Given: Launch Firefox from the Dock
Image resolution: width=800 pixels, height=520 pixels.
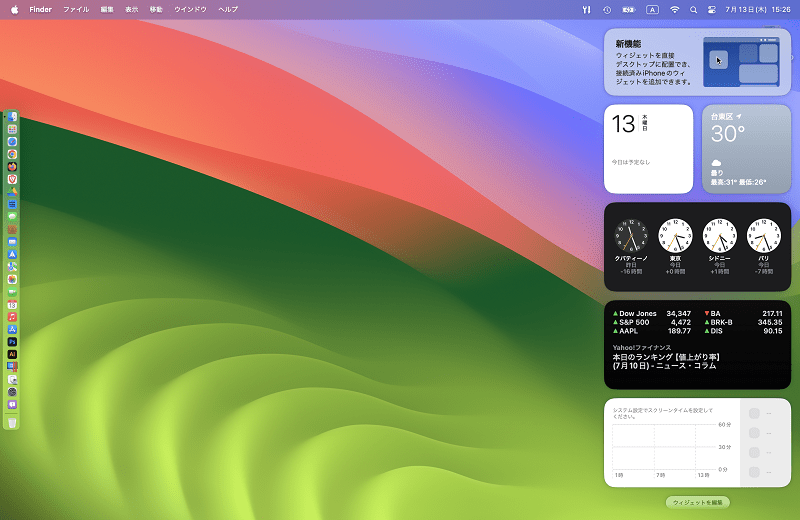Looking at the screenshot, I should pos(12,167).
